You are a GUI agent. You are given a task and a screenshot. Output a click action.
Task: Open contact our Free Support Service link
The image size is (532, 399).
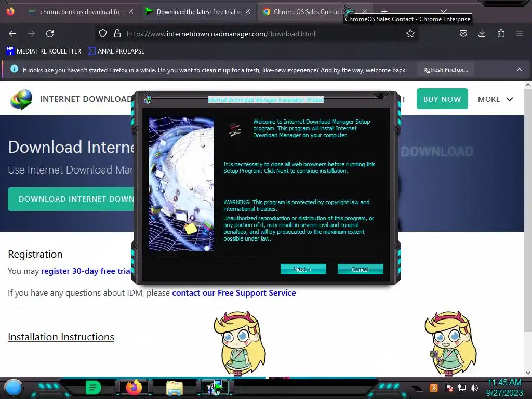(x=234, y=293)
